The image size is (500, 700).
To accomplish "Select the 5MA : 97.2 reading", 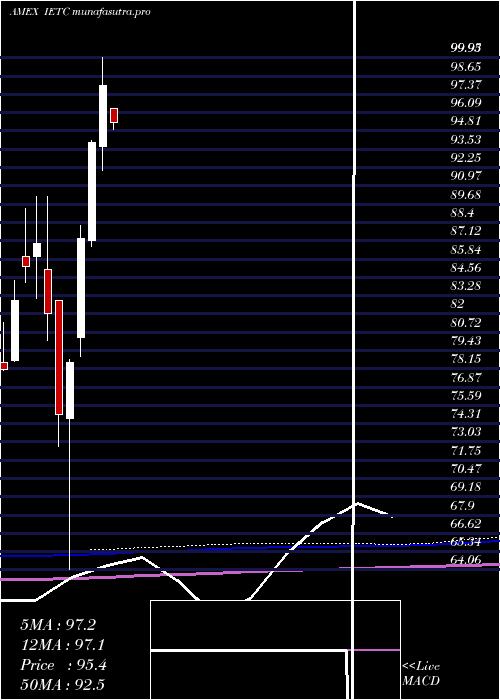I will click(x=58, y=625).
